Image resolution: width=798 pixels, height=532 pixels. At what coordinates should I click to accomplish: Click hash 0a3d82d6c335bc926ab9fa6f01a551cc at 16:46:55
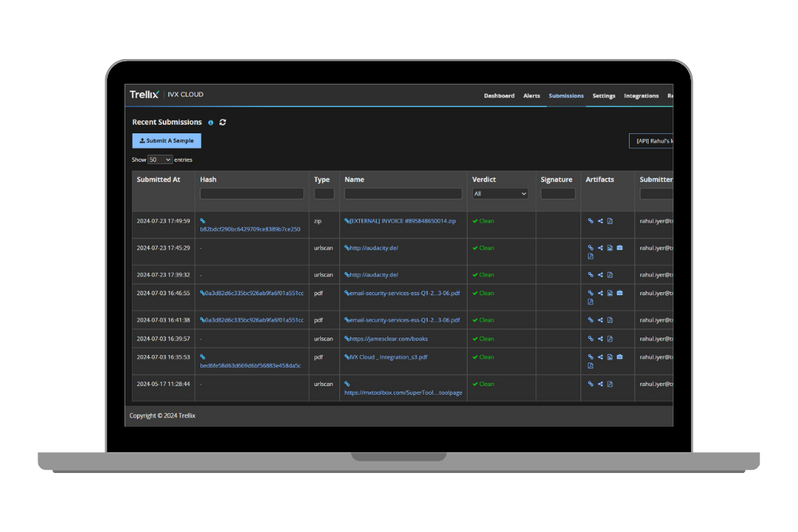(252, 294)
